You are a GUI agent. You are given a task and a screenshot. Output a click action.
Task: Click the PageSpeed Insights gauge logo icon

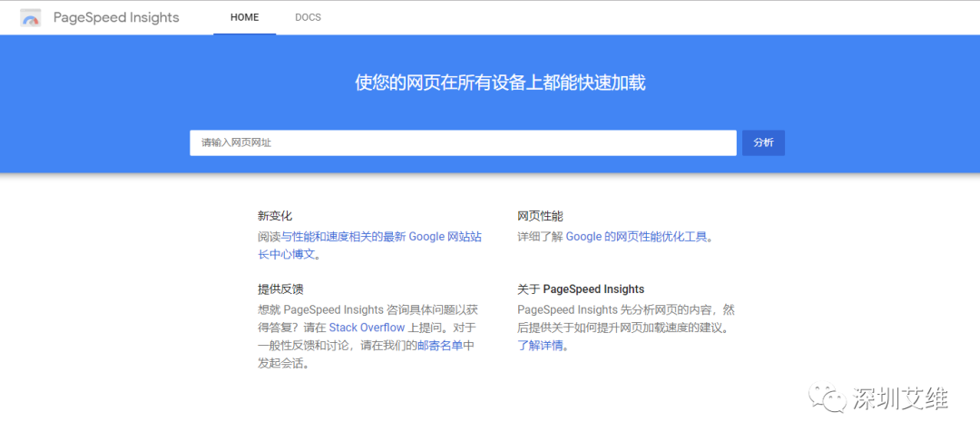31,17
